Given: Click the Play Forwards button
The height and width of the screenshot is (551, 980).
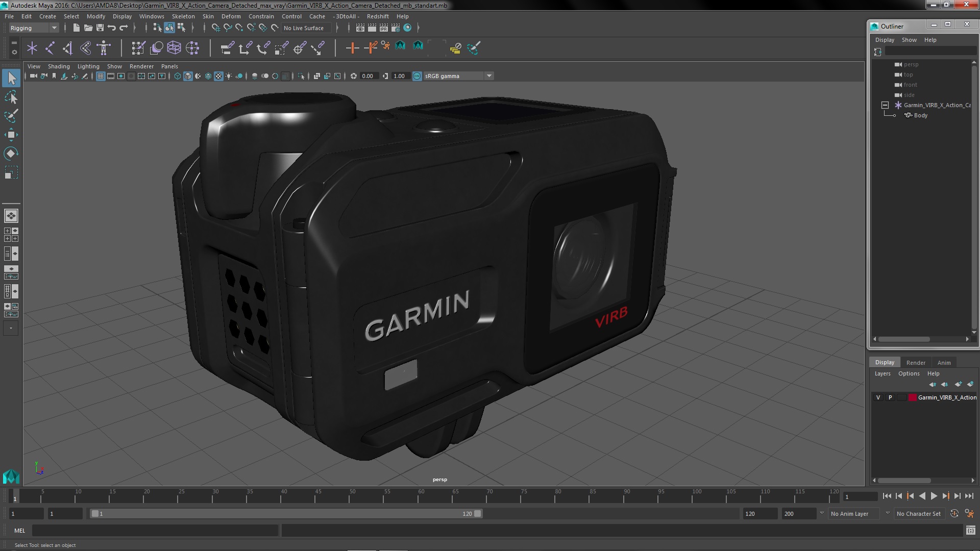Looking at the screenshot, I should pos(934,496).
